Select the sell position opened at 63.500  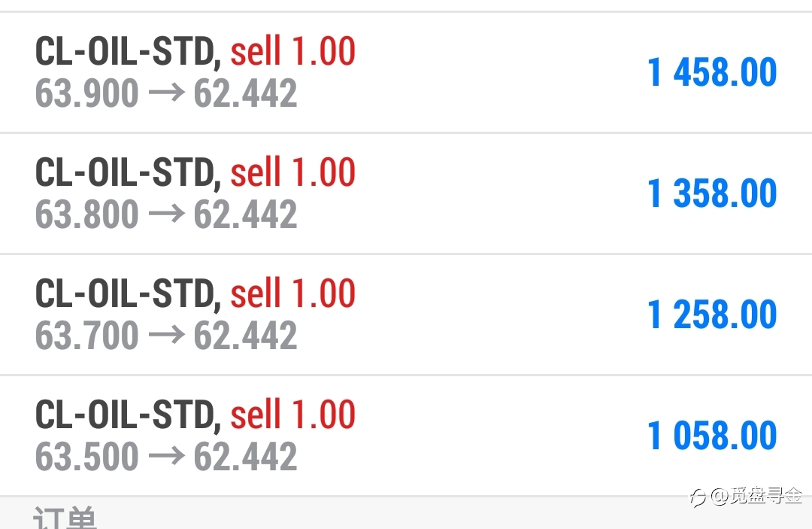point(406,436)
